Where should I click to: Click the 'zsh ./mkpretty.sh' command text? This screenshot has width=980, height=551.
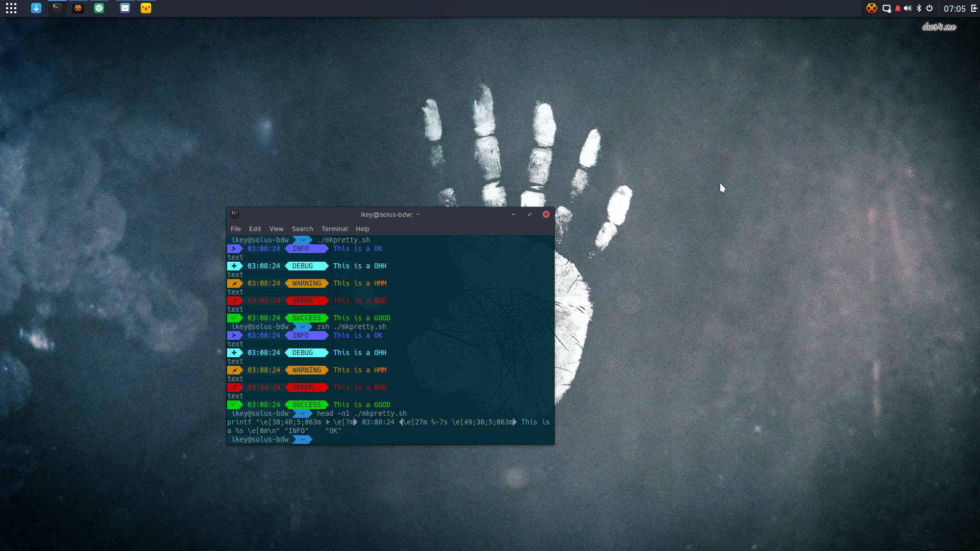point(352,327)
